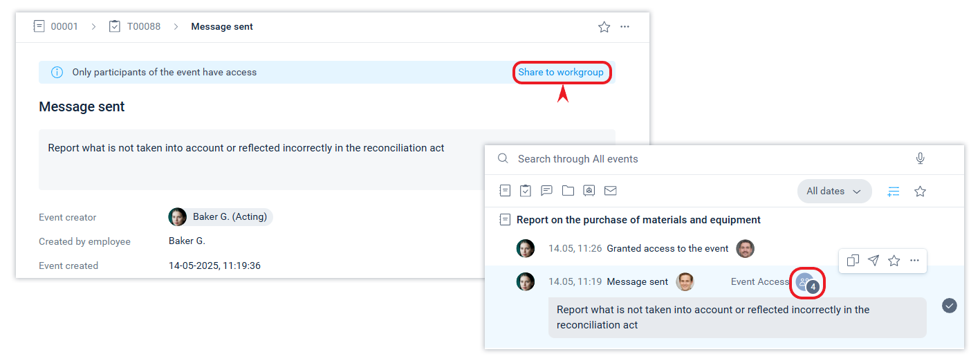
Task: Click the Baker G. (Acting) creator chip
Action: pyautogui.click(x=221, y=217)
